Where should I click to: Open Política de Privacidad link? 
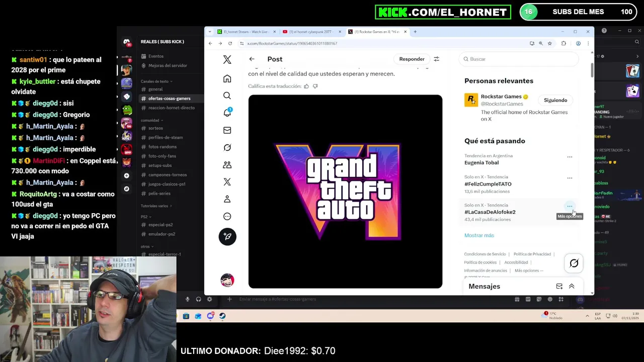tap(532, 254)
